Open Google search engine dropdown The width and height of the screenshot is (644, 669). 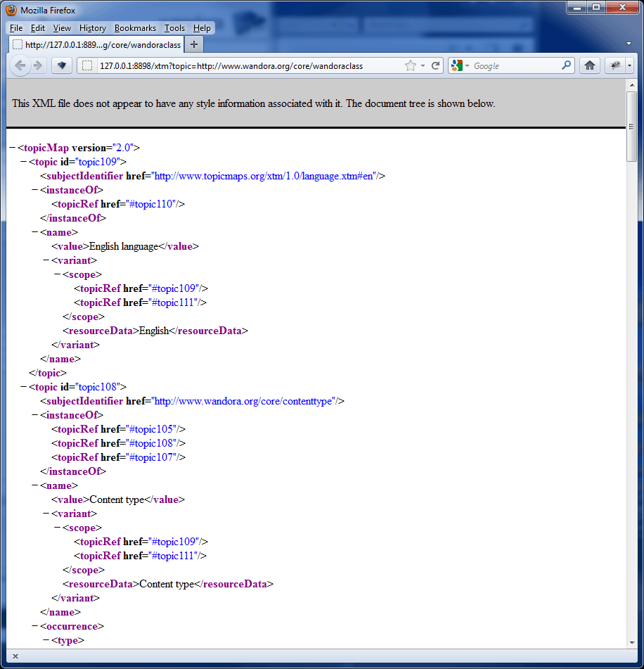(x=460, y=65)
